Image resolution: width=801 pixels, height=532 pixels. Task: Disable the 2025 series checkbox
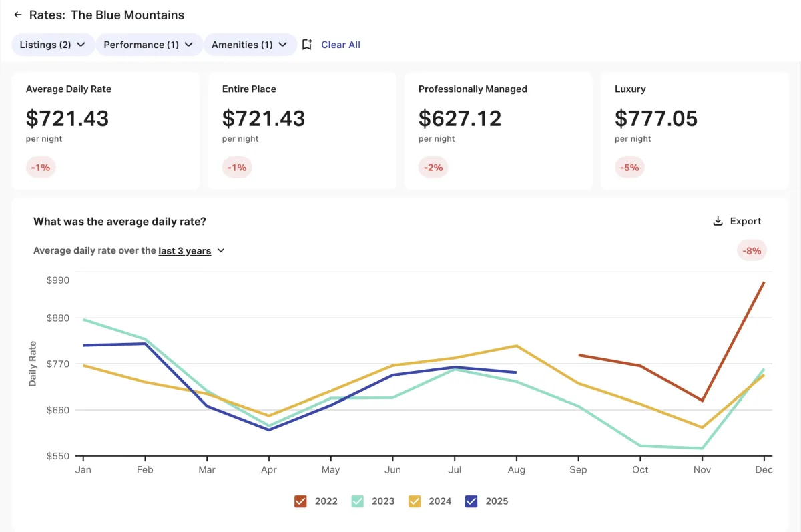pyautogui.click(x=471, y=501)
